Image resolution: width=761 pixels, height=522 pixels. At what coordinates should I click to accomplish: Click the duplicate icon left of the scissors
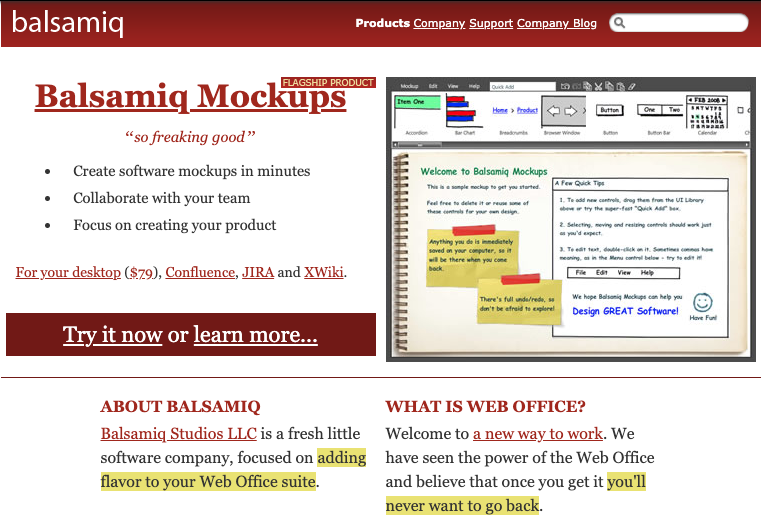click(x=587, y=86)
